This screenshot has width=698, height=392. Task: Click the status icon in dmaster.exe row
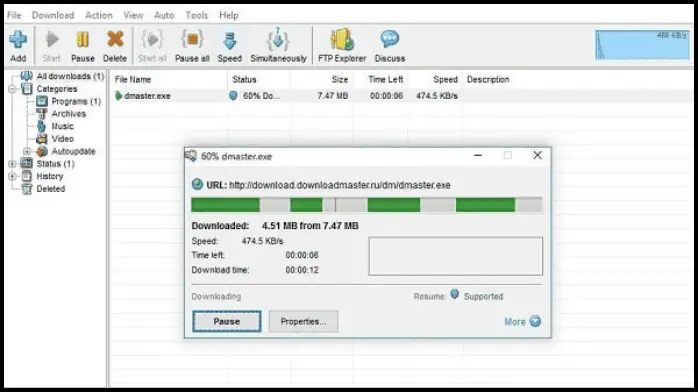233,96
